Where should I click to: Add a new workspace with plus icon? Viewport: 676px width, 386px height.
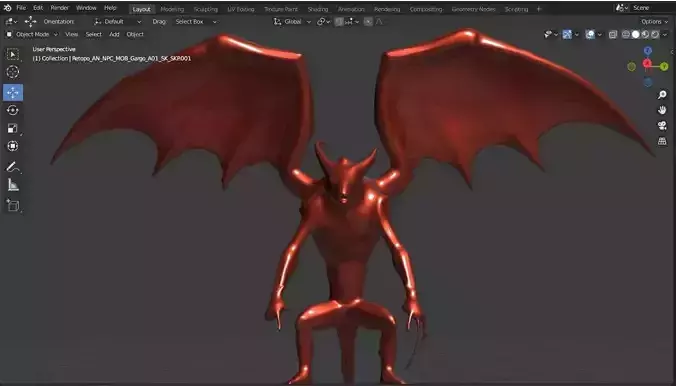click(x=539, y=9)
